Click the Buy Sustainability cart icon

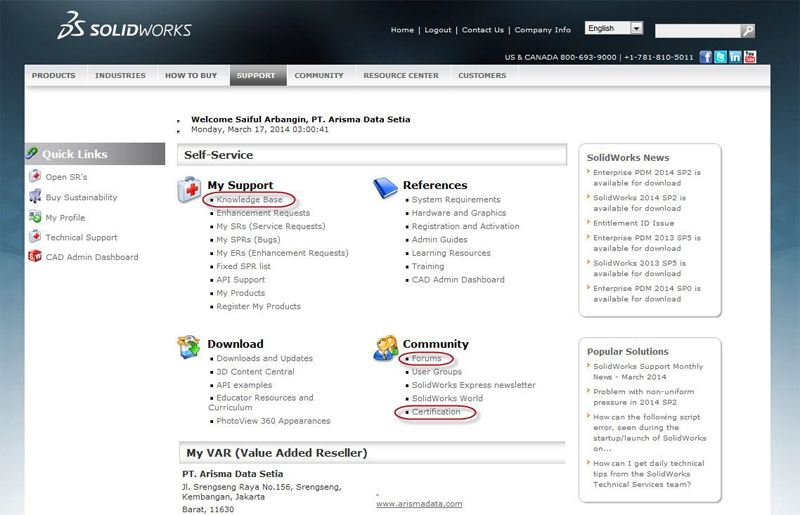coord(35,196)
